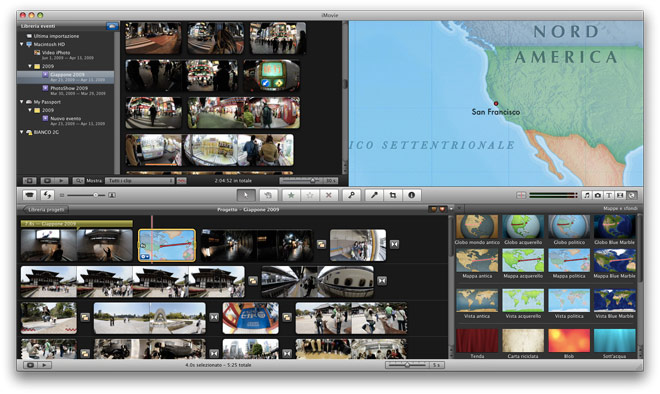
Task: Collapse the My Passport drive
Action: coord(22,102)
